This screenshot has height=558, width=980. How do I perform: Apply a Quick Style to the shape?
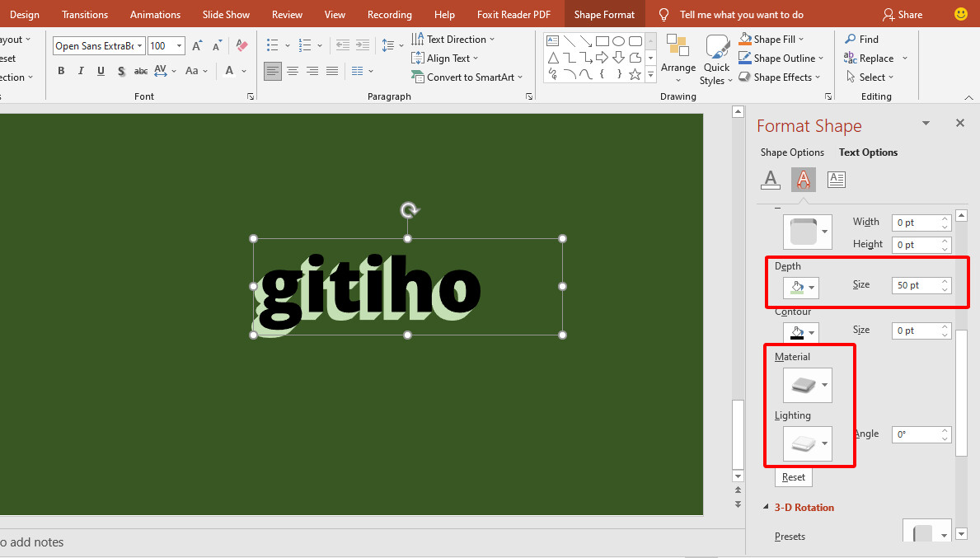click(x=715, y=59)
